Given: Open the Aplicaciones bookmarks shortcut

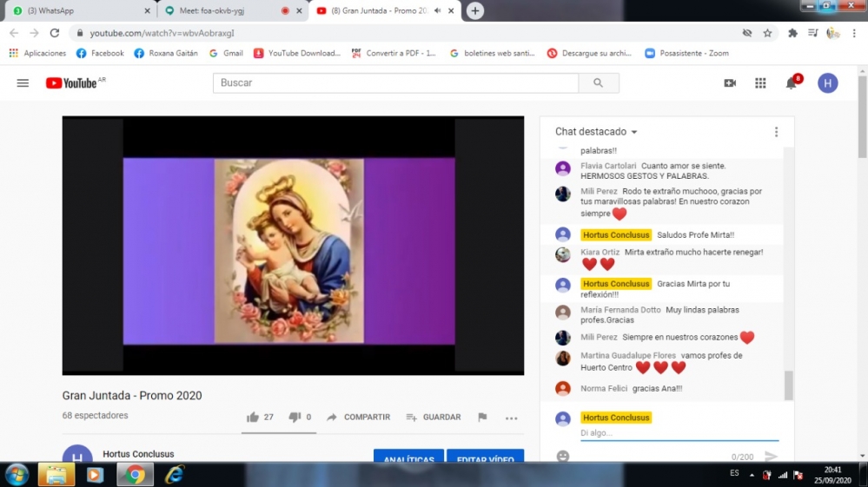Looking at the screenshot, I should (37, 53).
